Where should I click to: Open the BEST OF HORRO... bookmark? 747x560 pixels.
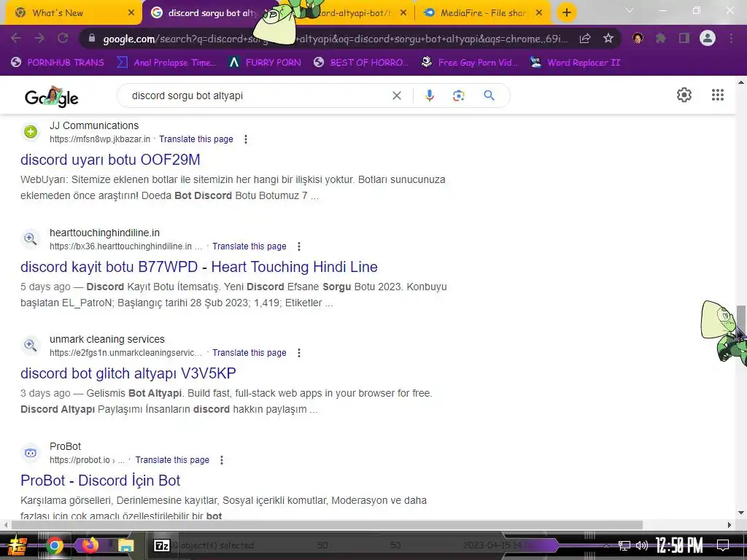tap(362, 63)
